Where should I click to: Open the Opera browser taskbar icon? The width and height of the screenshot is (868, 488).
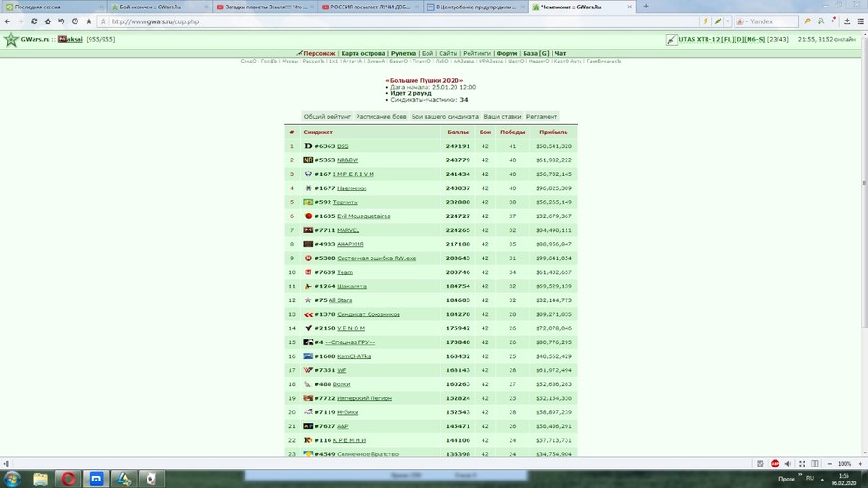coord(68,479)
